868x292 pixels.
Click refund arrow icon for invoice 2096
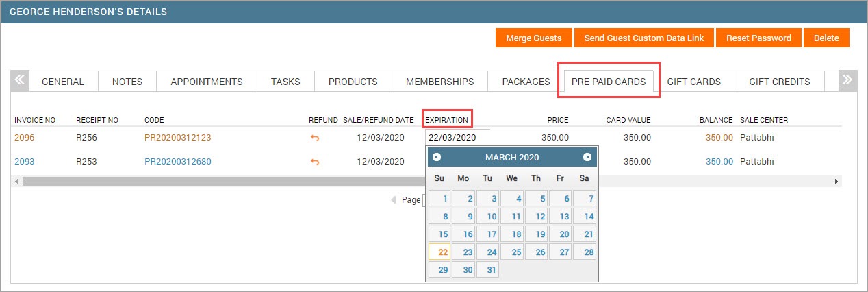pyautogui.click(x=315, y=138)
